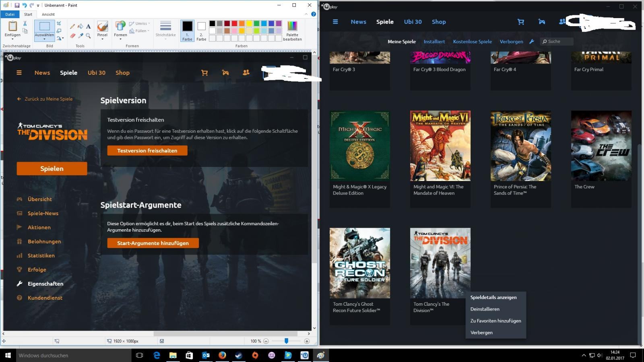The height and width of the screenshot is (362, 644).
Task: Open the Strichstärke line width dropdown
Action: click(x=165, y=31)
